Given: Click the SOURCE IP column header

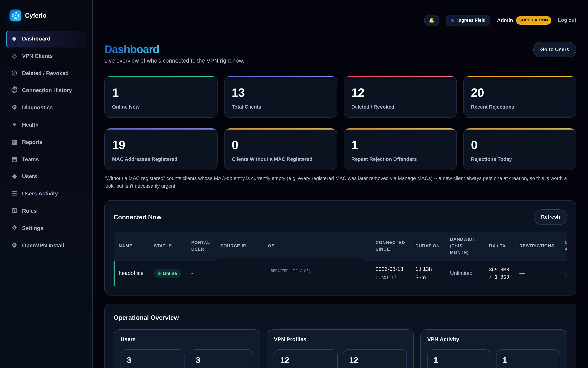Looking at the screenshot, I should [x=233, y=246].
